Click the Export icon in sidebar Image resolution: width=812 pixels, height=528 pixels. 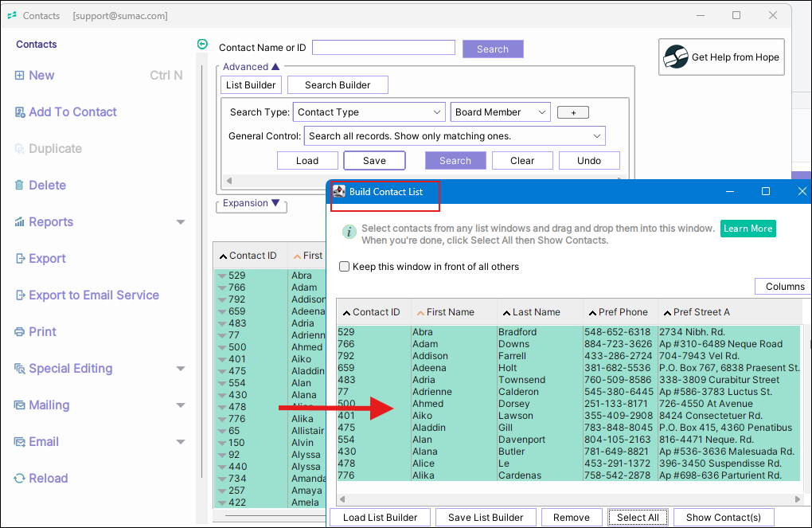point(19,259)
